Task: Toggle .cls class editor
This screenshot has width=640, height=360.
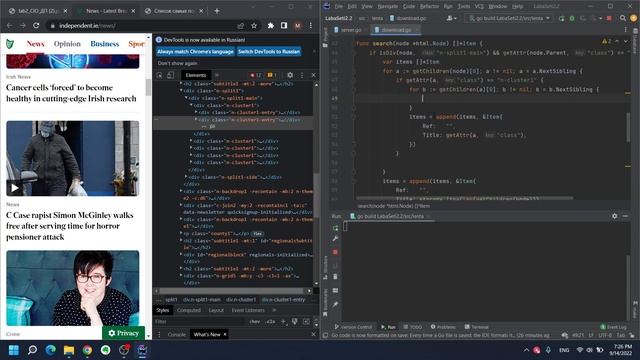Action: point(270,322)
